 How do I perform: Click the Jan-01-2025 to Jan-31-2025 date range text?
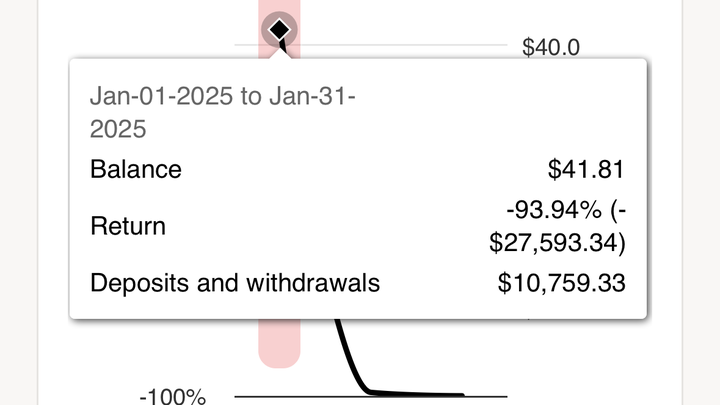223,112
